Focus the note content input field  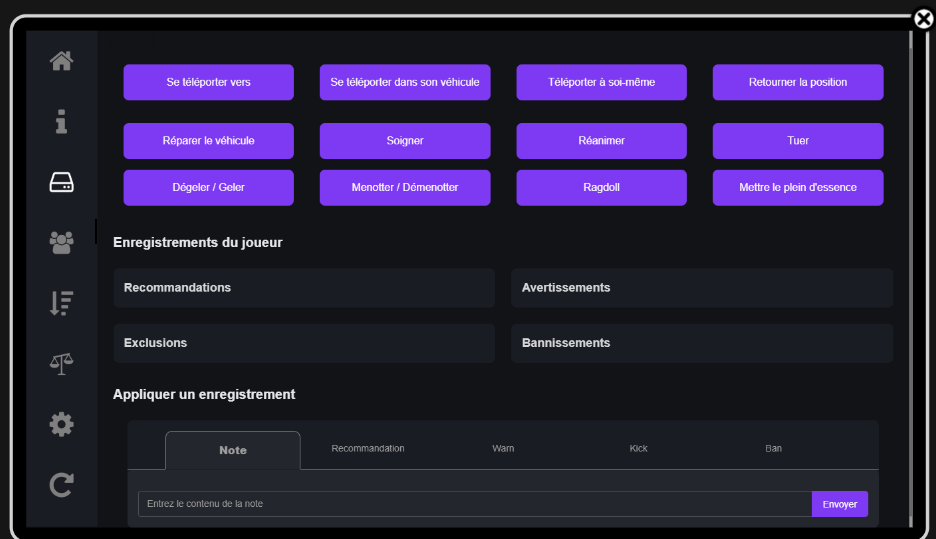(x=474, y=504)
